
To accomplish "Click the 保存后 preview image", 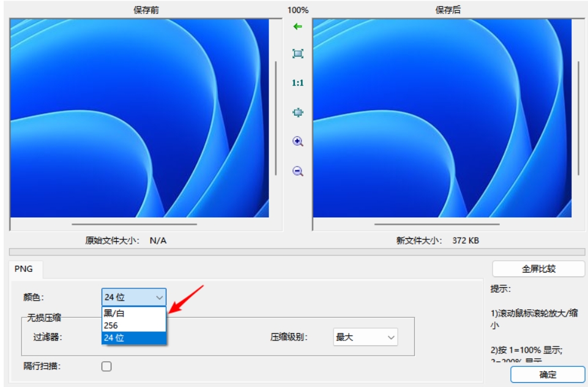I will coord(442,118).
